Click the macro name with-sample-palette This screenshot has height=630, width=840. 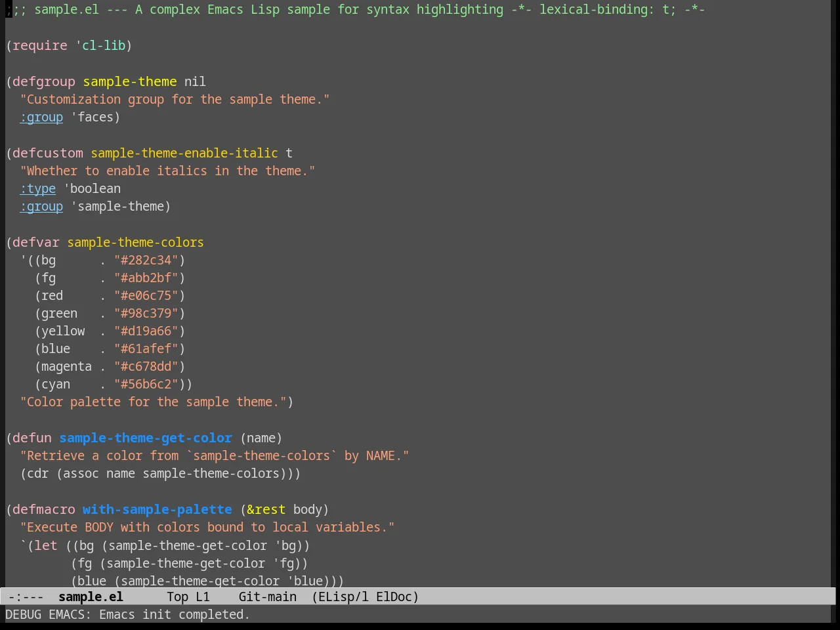(x=157, y=509)
